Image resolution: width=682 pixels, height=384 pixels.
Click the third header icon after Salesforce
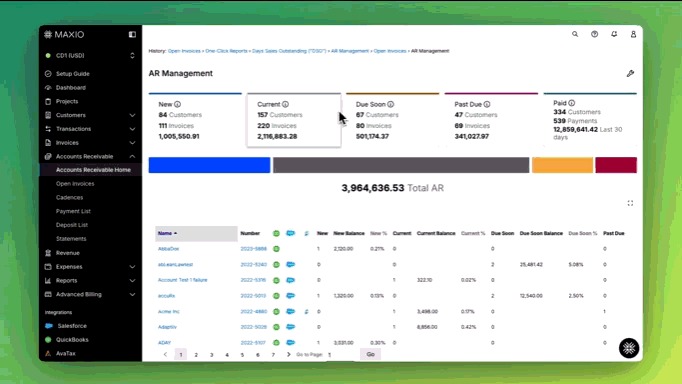307,234
